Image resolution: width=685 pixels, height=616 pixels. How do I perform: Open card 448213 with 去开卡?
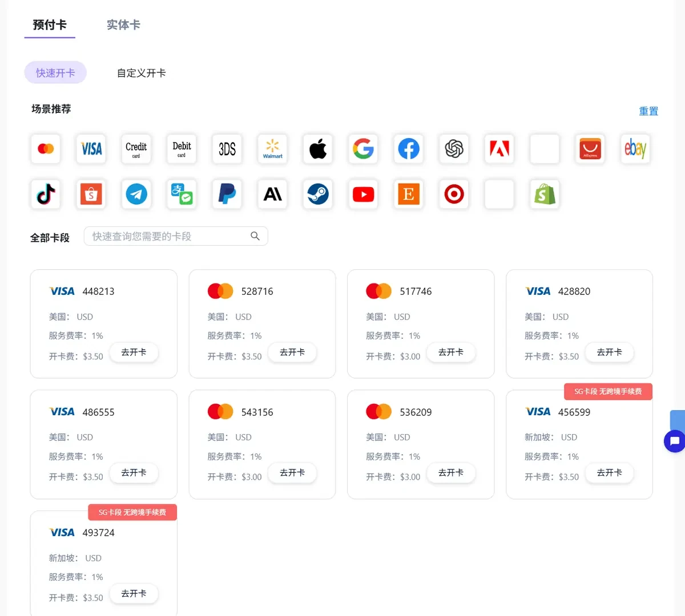pos(134,352)
